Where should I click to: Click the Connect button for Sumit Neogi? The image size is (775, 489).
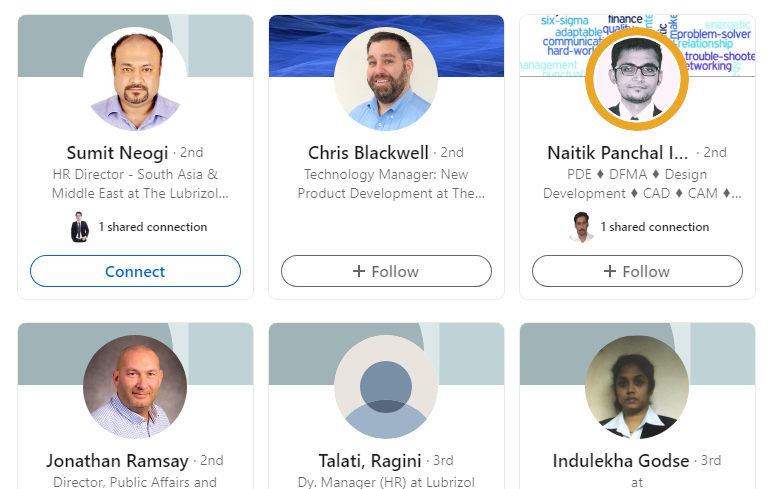point(135,271)
